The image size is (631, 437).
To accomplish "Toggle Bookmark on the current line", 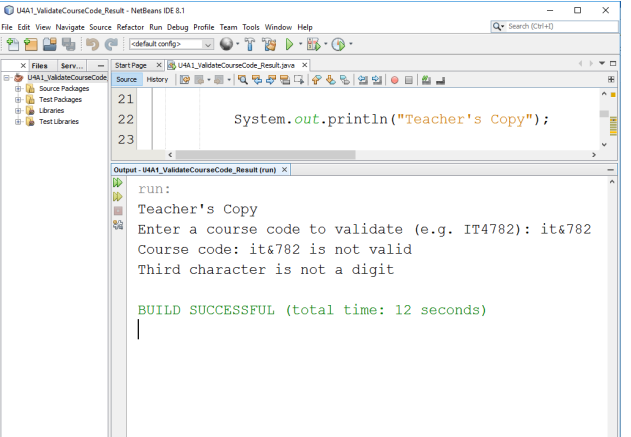I will (345, 80).
